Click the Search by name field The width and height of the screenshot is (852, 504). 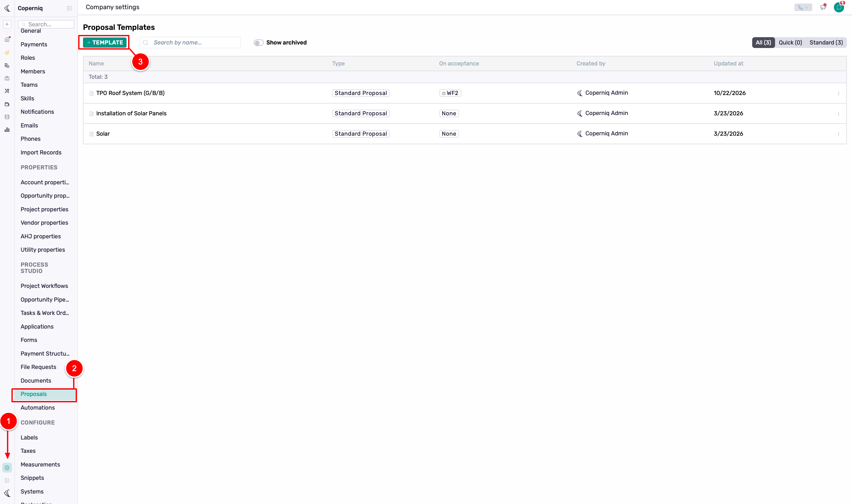pos(190,43)
